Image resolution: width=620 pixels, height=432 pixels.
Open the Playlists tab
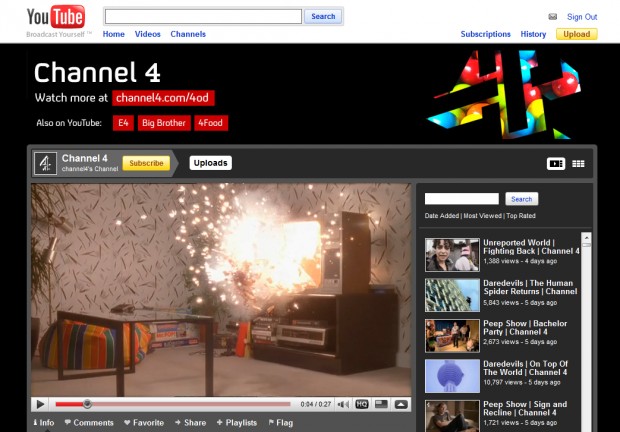237,423
